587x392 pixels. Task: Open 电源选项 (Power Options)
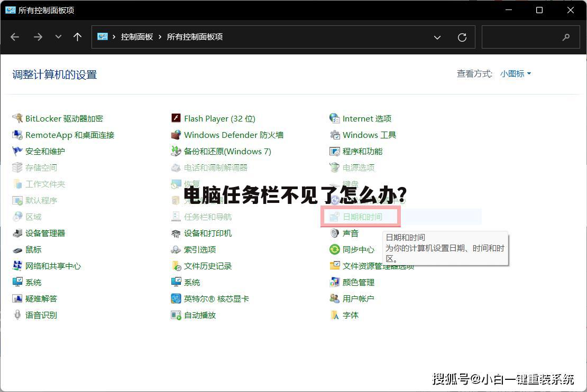click(359, 167)
